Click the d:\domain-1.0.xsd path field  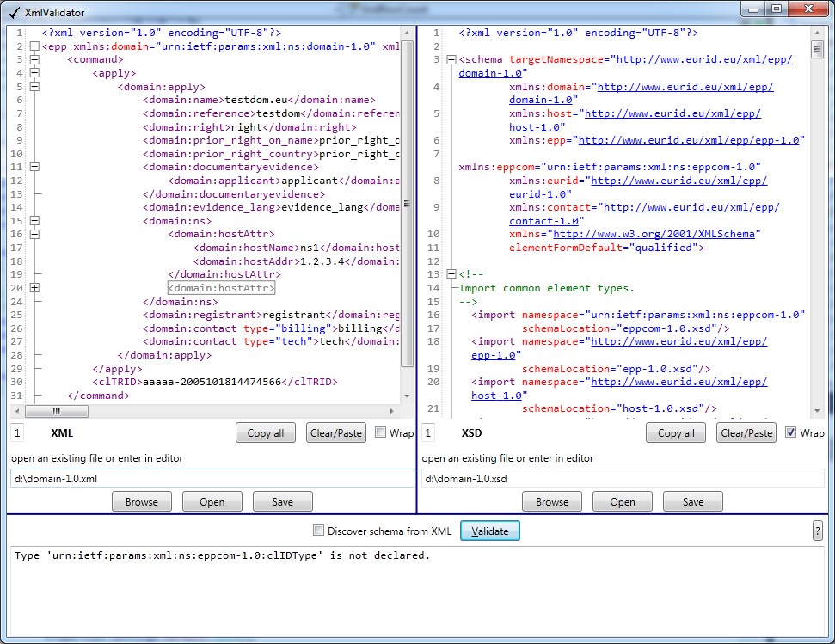(622, 478)
